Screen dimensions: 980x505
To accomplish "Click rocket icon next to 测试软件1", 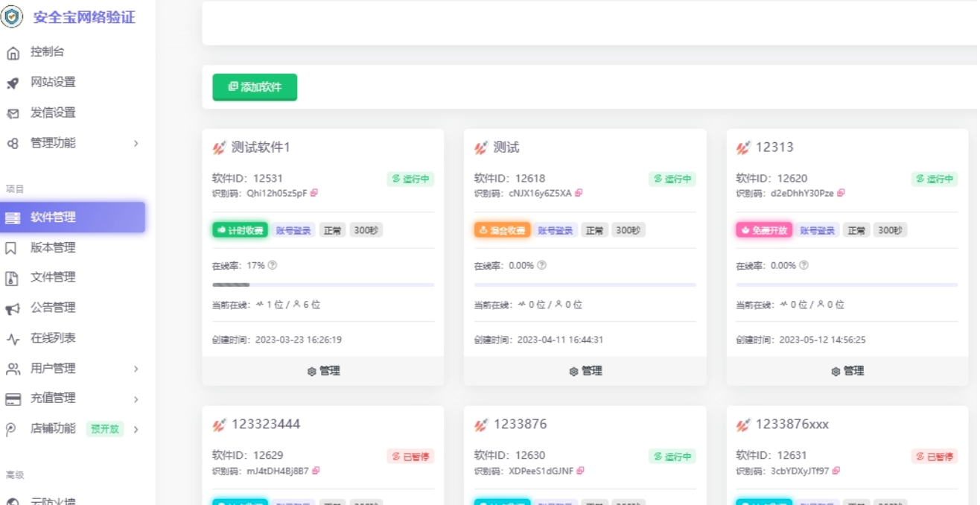I will click(219, 147).
